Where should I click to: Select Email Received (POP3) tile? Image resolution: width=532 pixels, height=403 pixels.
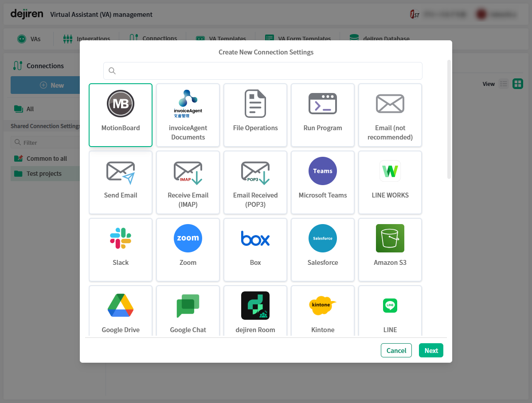point(255,182)
